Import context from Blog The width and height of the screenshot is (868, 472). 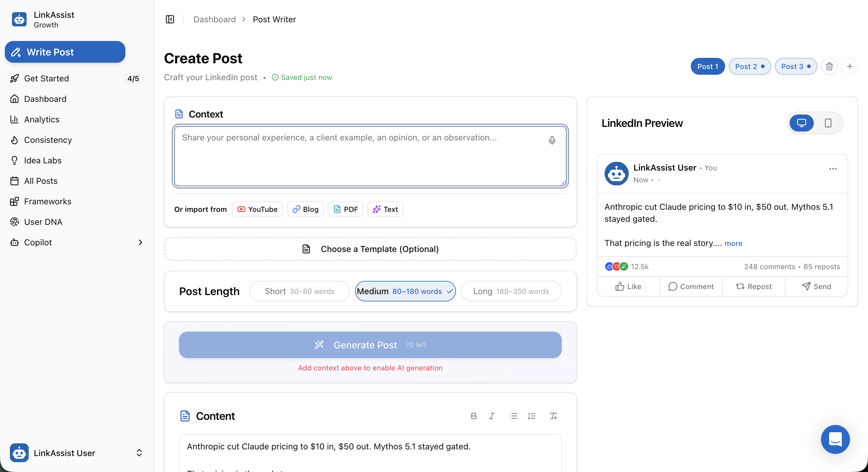(x=305, y=209)
